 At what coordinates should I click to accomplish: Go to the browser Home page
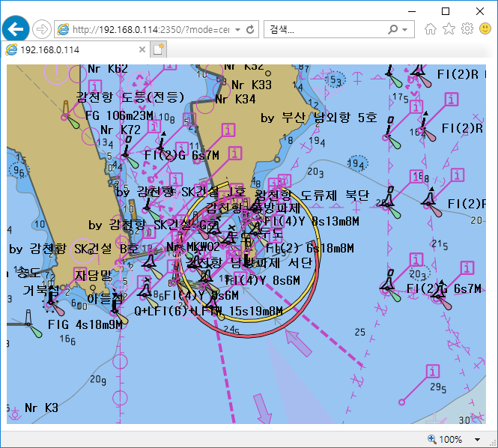[431, 29]
